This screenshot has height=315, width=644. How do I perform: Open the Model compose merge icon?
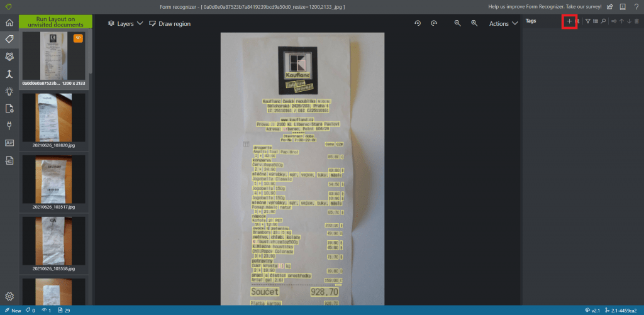tap(9, 74)
